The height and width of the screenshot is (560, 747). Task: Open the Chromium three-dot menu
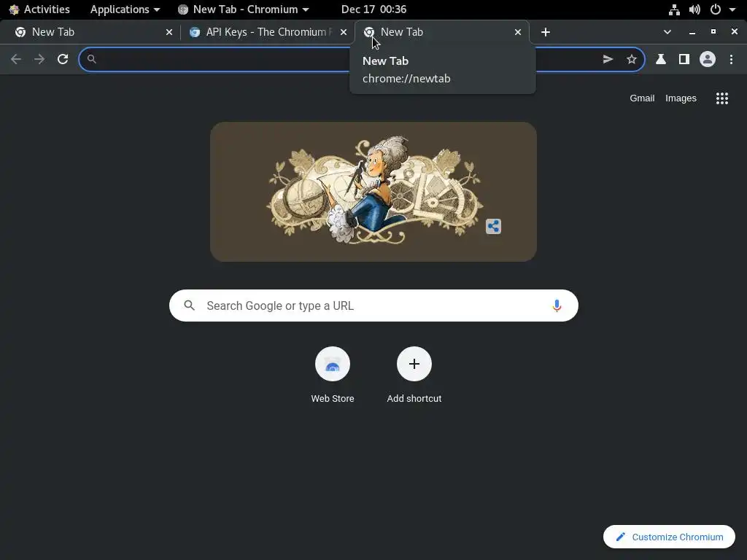click(x=731, y=59)
